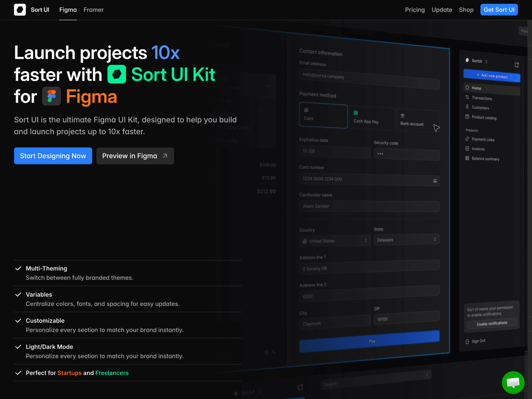
Task: Click the Invoices document icon
Action: click(x=467, y=148)
